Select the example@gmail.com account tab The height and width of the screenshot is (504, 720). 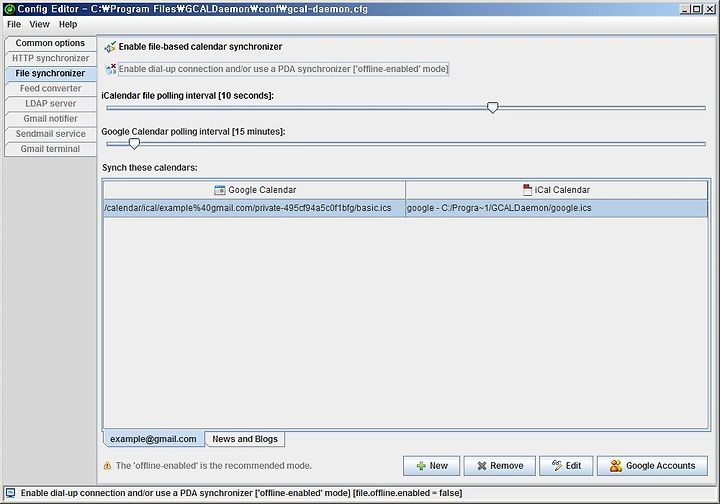pyautogui.click(x=153, y=439)
